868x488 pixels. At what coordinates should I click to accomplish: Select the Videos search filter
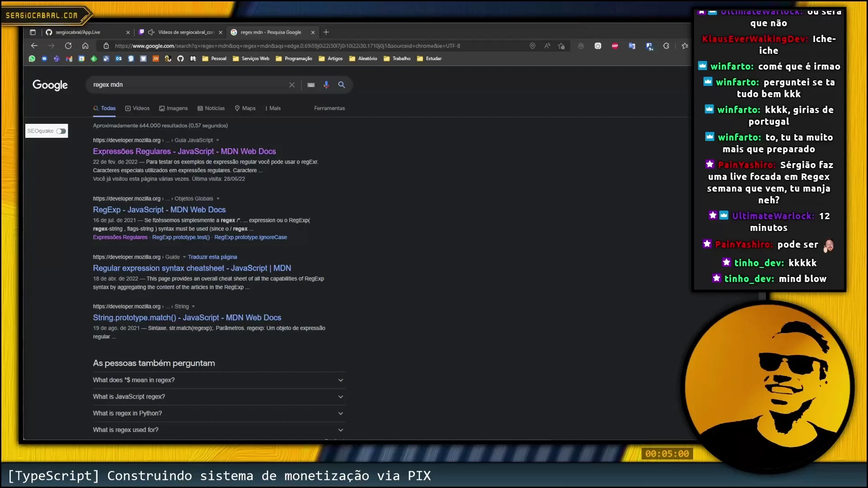(137, 108)
